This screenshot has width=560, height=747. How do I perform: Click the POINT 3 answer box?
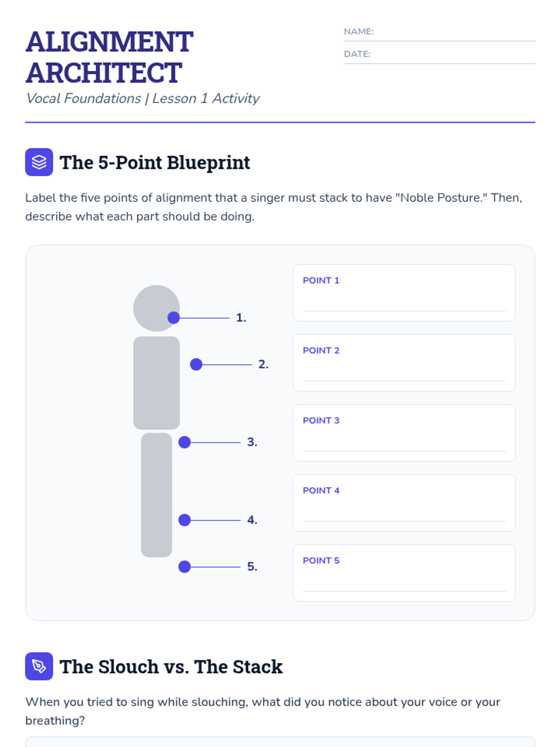tap(404, 433)
